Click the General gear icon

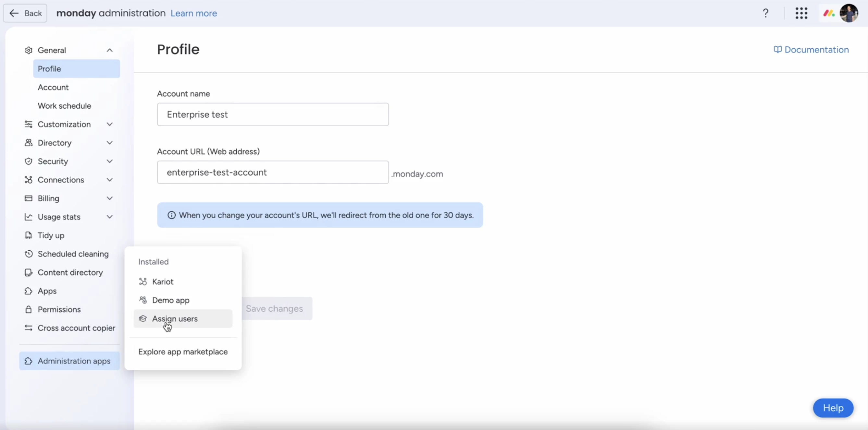point(29,50)
